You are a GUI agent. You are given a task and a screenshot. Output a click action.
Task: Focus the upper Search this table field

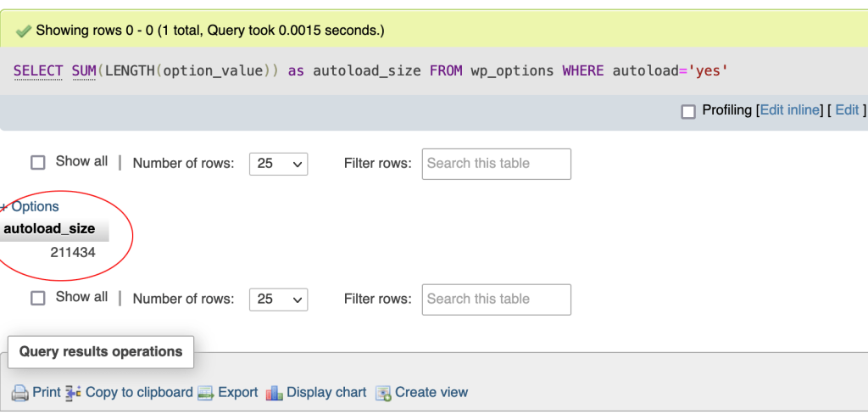(497, 164)
